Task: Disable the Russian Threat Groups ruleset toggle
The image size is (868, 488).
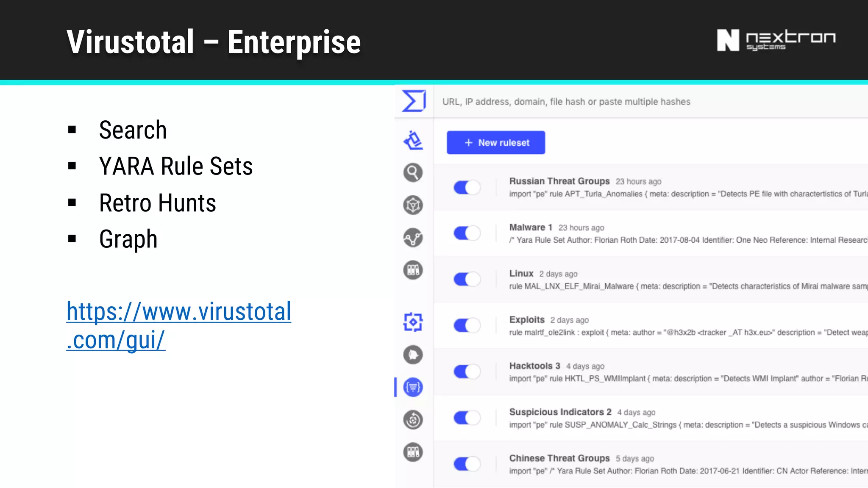Action: 467,187
